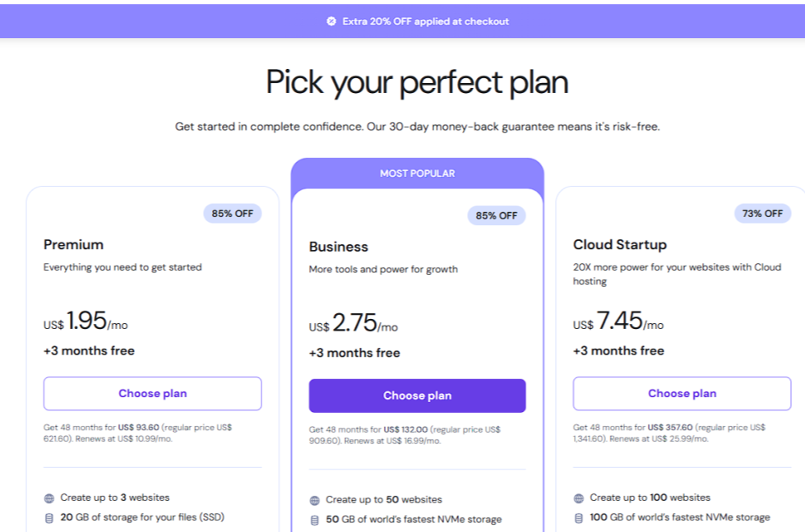Click the Premium plan title
Image resolution: width=805 pixels, height=532 pixels.
click(x=73, y=244)
